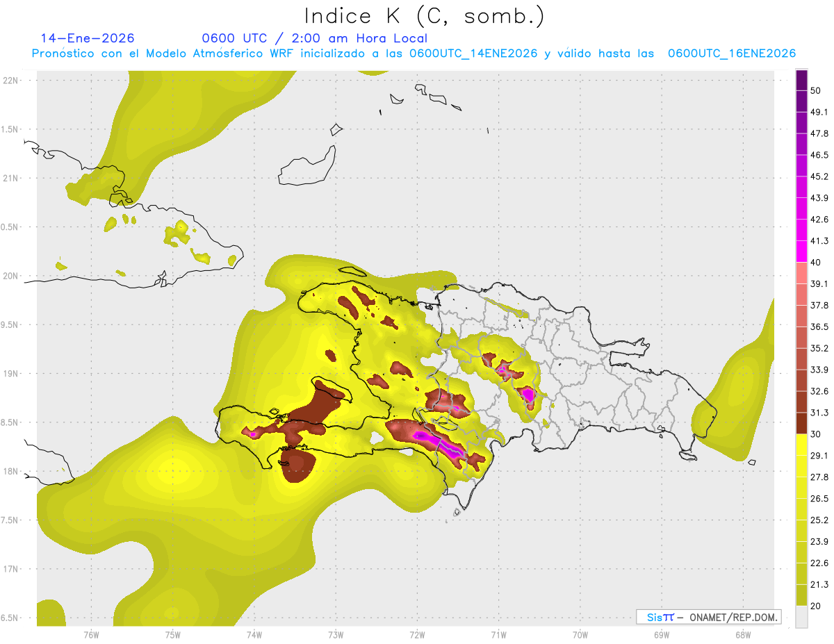Click the '69W' longitude label

pos(662,634)
